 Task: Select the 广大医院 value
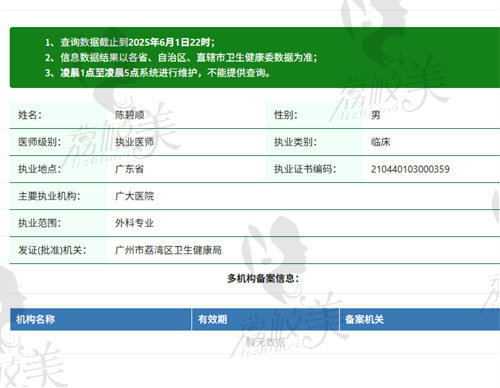[x=134, y=196]
